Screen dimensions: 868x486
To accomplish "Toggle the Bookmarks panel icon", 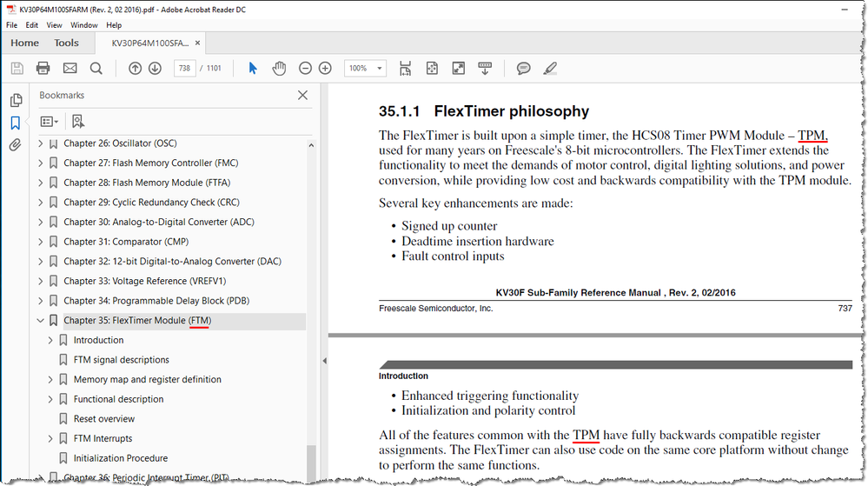I will 16,123.
